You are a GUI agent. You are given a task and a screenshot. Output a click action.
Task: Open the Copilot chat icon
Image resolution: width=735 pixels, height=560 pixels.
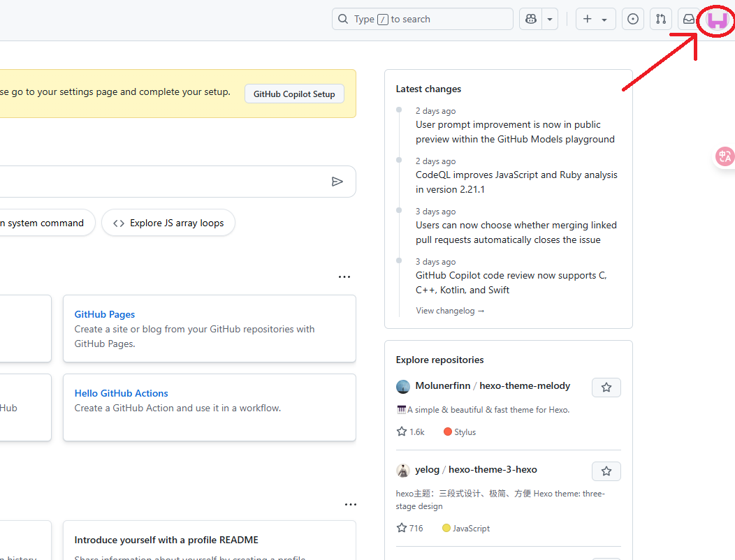[x=531, y=20]
